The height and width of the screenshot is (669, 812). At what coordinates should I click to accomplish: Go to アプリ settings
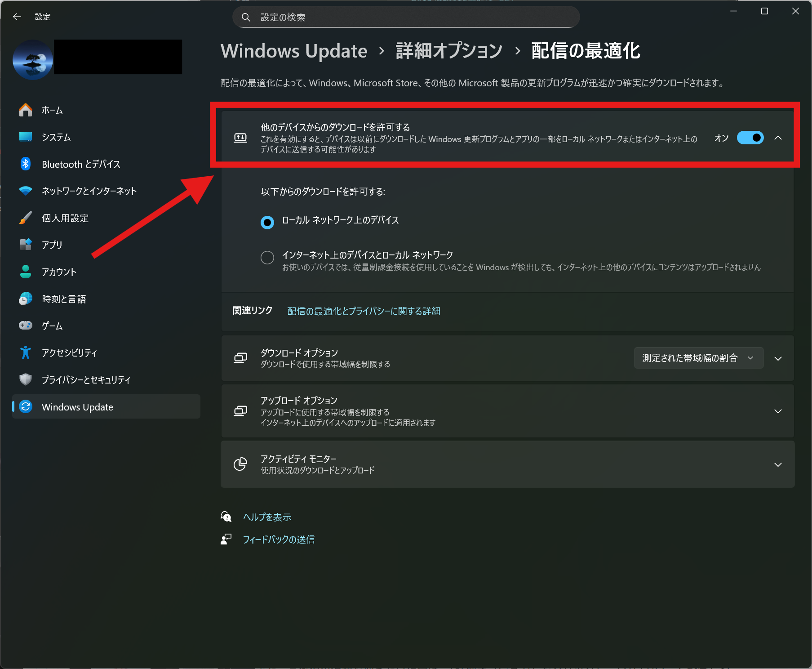[106, 245]
